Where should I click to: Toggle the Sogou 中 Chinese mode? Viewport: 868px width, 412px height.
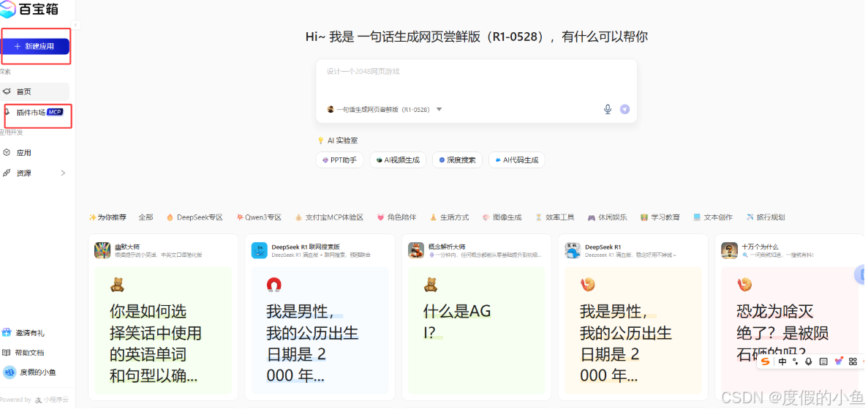click(782, 362)
